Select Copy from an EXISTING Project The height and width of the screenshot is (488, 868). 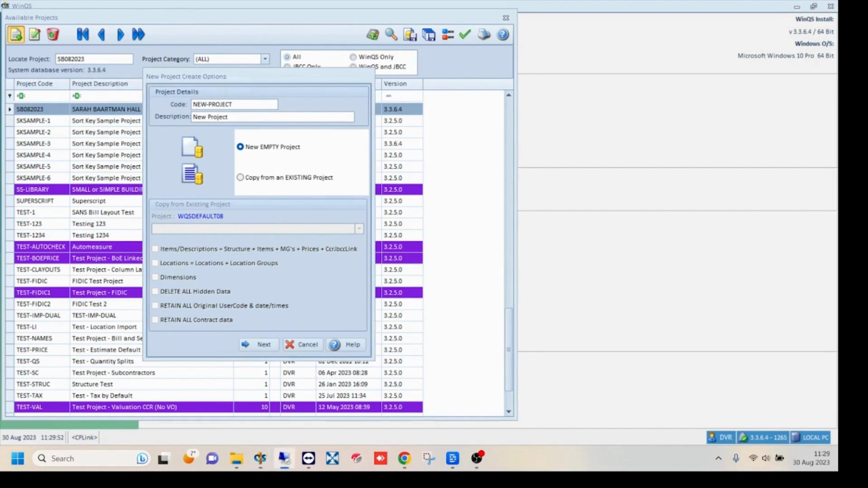[241, 177]
